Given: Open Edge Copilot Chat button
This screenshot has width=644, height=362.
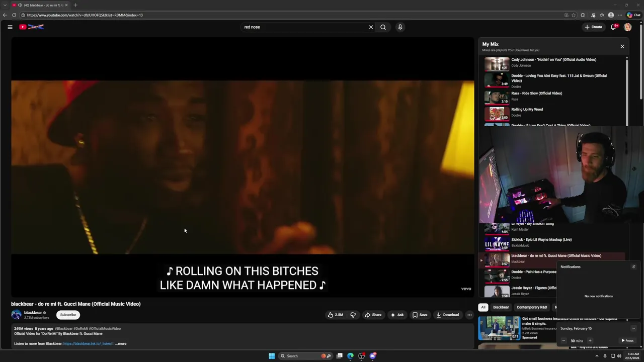Looking at the screenshot, I should coord(633,15).
